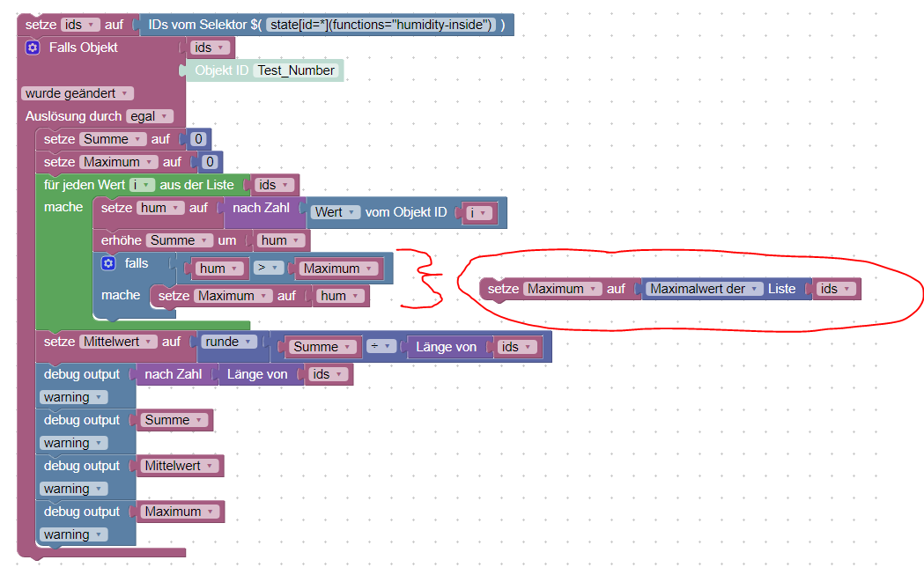Open the 'egal' Auslösung durch dropdown
Screen dimensions: 924x582
point(150,116)
